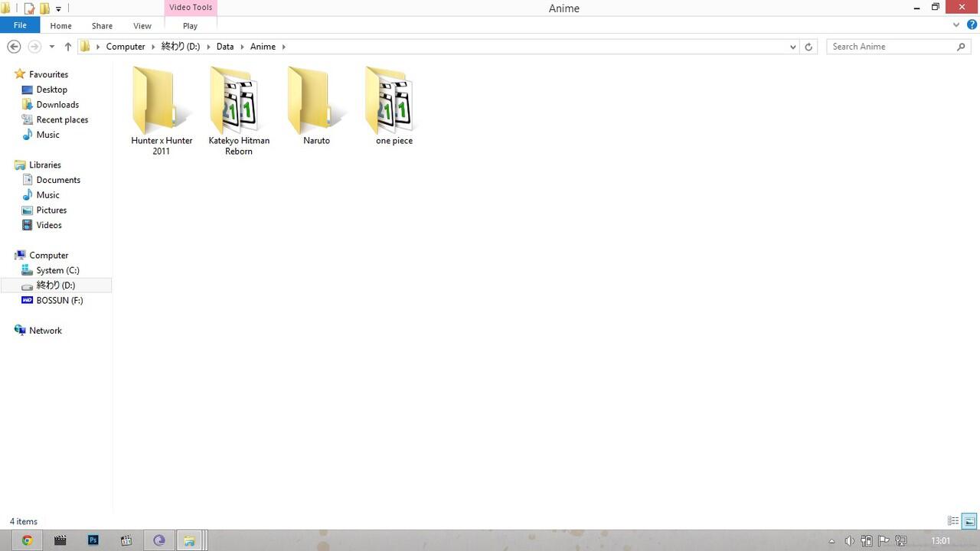
Task: Open Google Chrome from the taskbar
Action: [27, 540]
